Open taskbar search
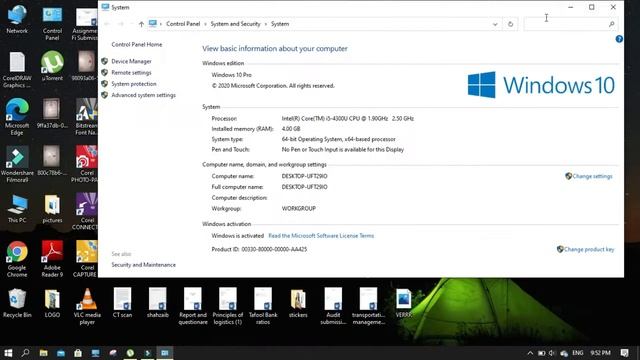640x360 pixels. pos(25,353)
